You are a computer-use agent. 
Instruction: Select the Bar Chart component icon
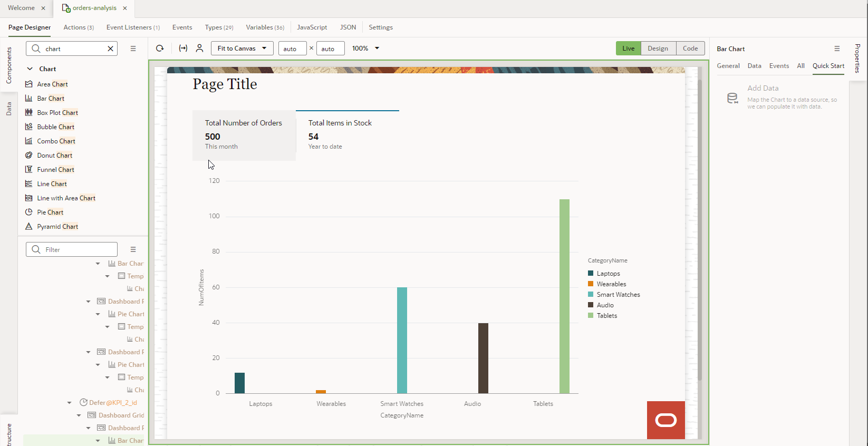(29, 98)
